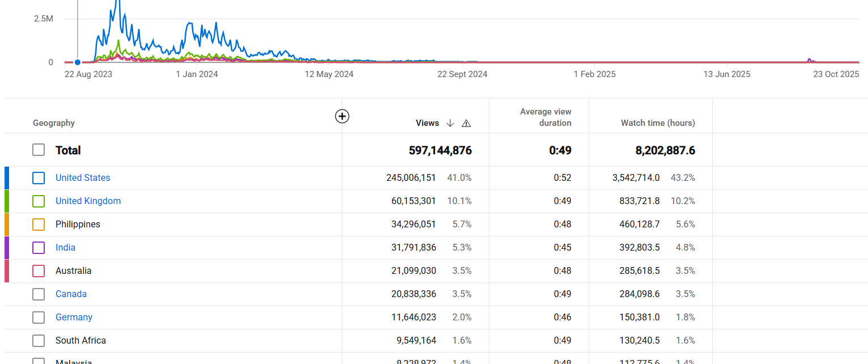Sort by Watch time (hours) column
The width and height of the screenshot is (868, 364).
(x=657, y=123)
